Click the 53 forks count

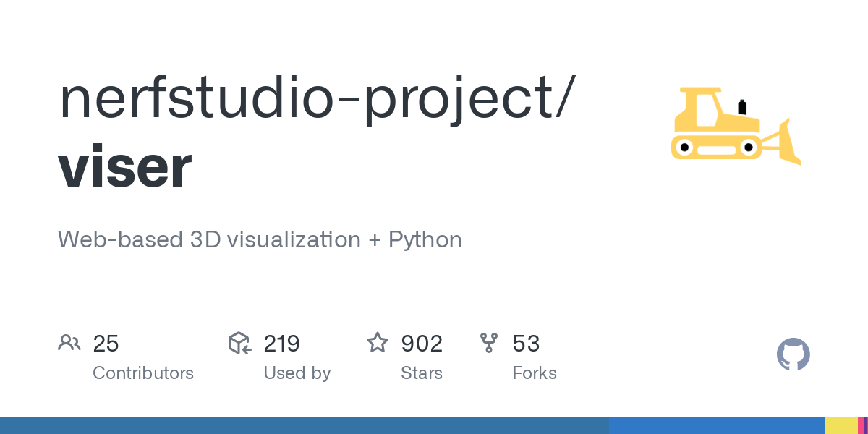(x=526, y=344)
